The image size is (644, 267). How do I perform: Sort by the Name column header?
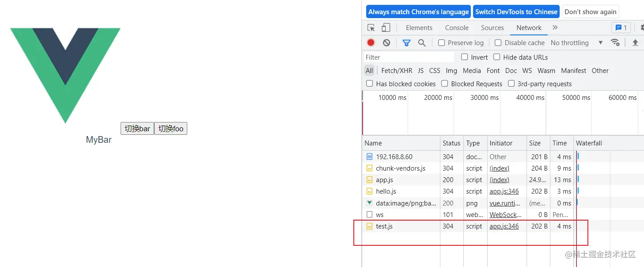[x=401, y=143]
